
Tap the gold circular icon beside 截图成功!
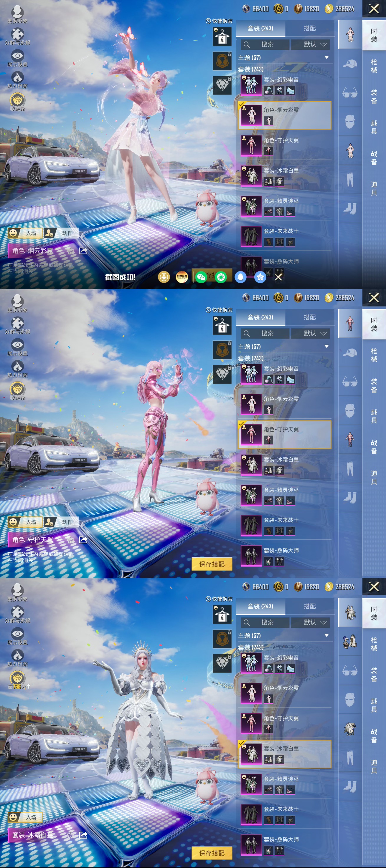[x=164, y=277]
